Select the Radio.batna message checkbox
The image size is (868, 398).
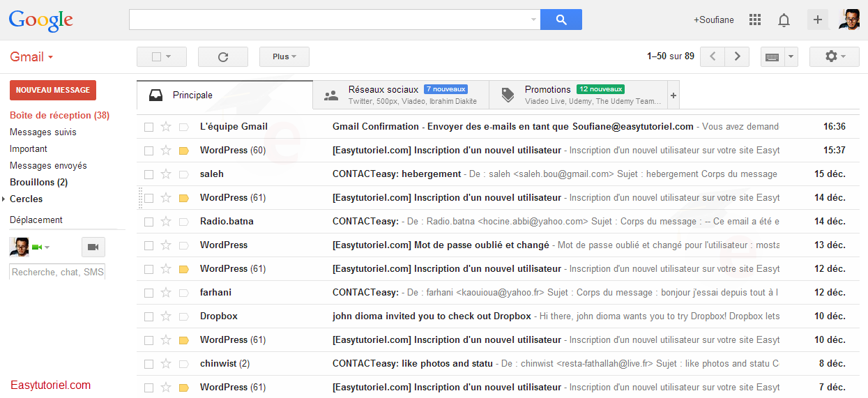(149, 222)
